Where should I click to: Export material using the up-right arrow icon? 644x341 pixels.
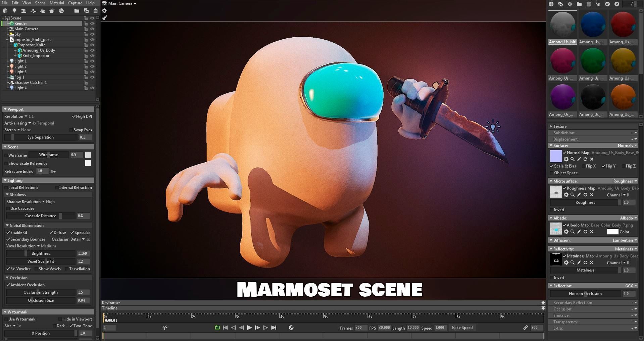click(x=617, y=4)
